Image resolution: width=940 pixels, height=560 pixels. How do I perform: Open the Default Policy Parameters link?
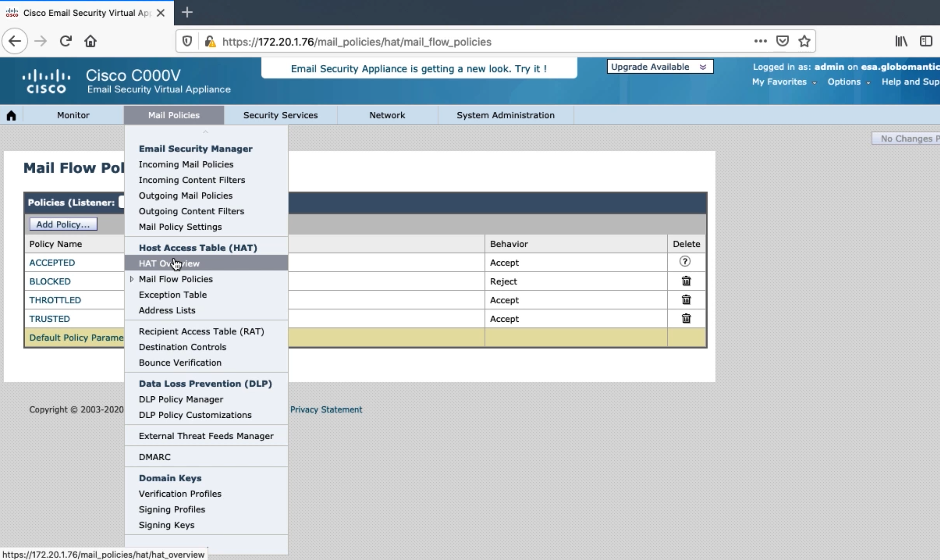click(x=77, y=338)
